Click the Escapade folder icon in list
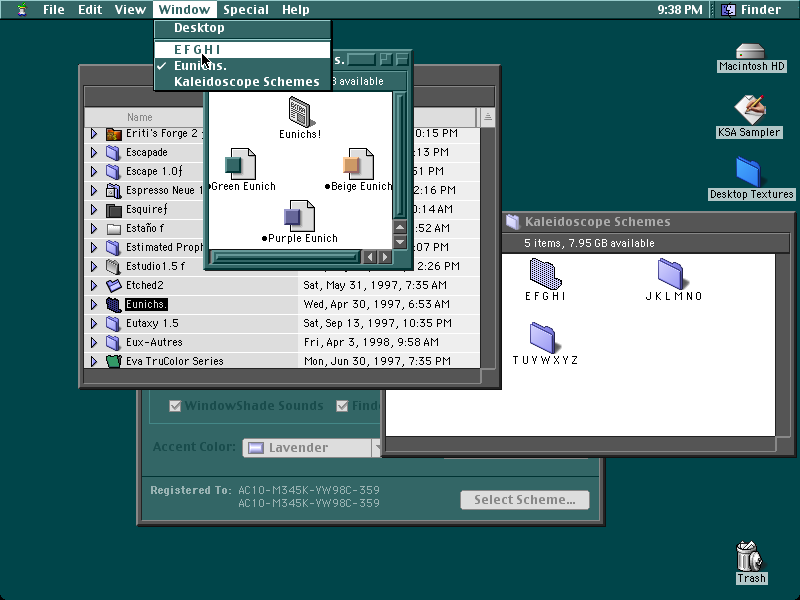This screenshot has height=600, width=800. click(113, 153)
